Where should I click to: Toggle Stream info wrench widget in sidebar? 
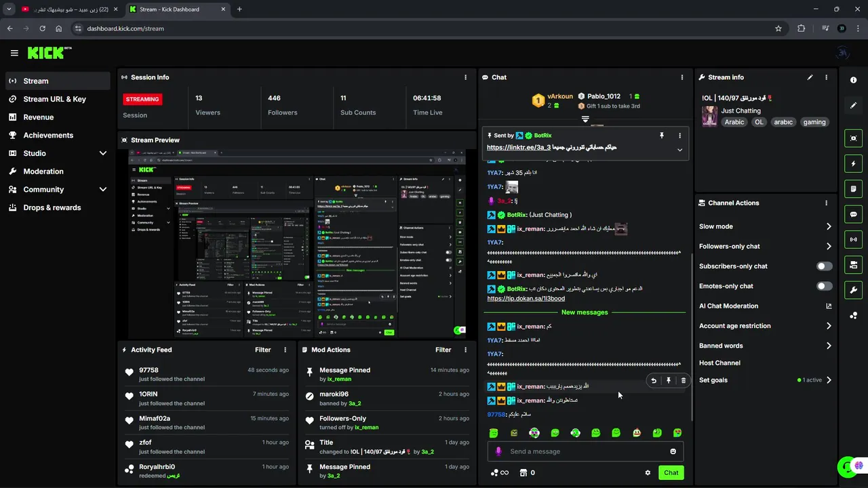pos(853,290)
